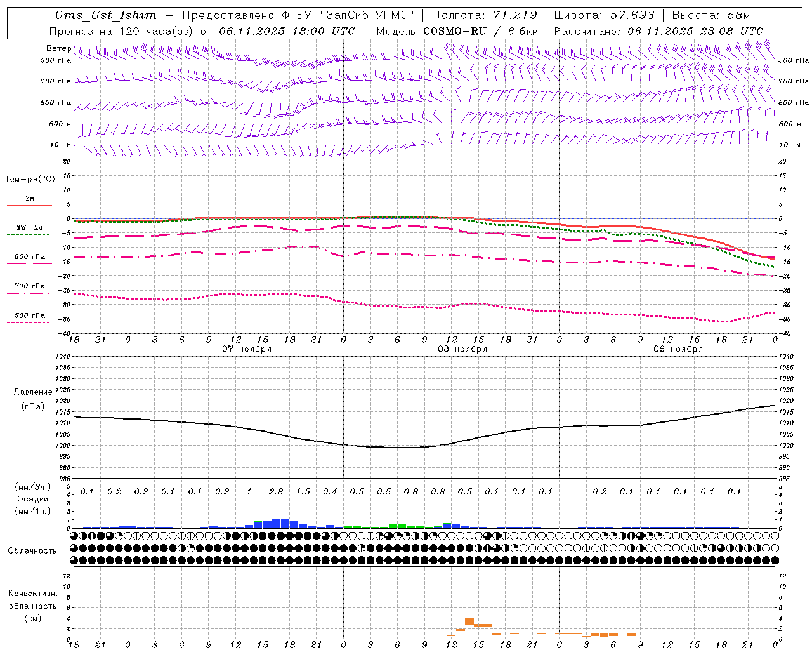812x650 pixels.
Task: Click the '08 ноября' date label
Action: tap(462, 349)
